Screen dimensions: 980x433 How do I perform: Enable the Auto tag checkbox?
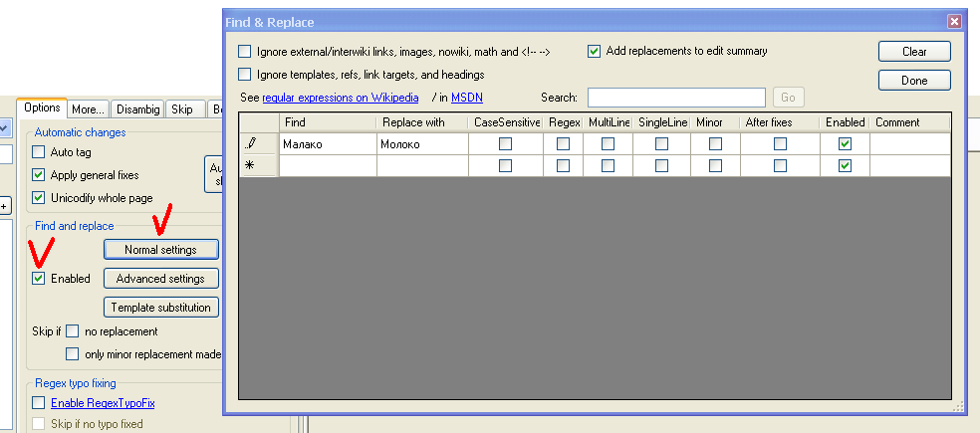39,152
